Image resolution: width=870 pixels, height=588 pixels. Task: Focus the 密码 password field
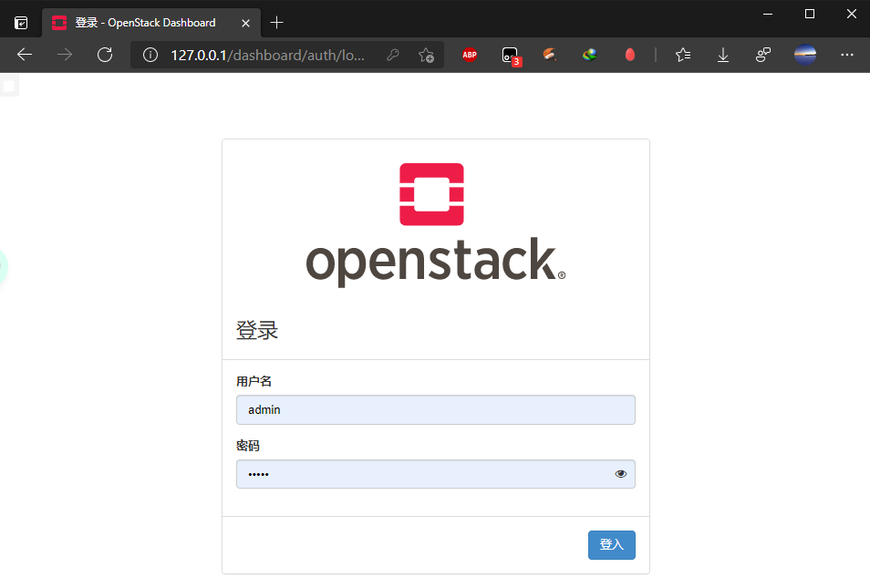436,474
